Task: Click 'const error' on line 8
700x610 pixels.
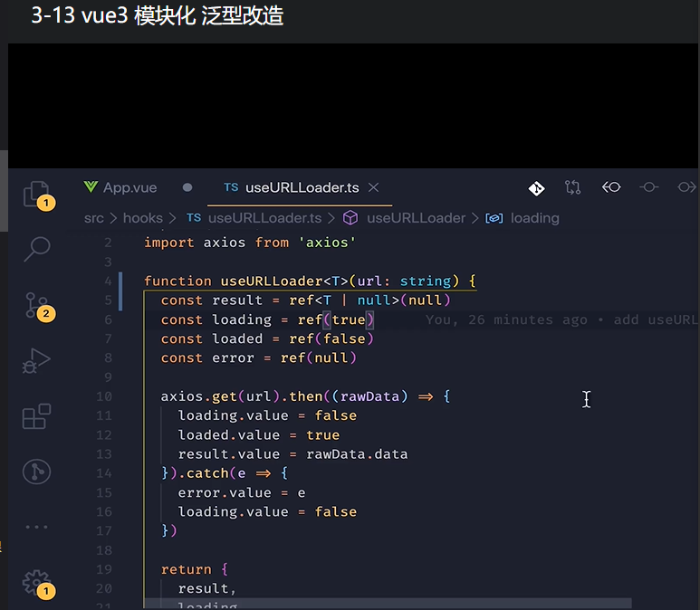Action: [x=207, y=357]
